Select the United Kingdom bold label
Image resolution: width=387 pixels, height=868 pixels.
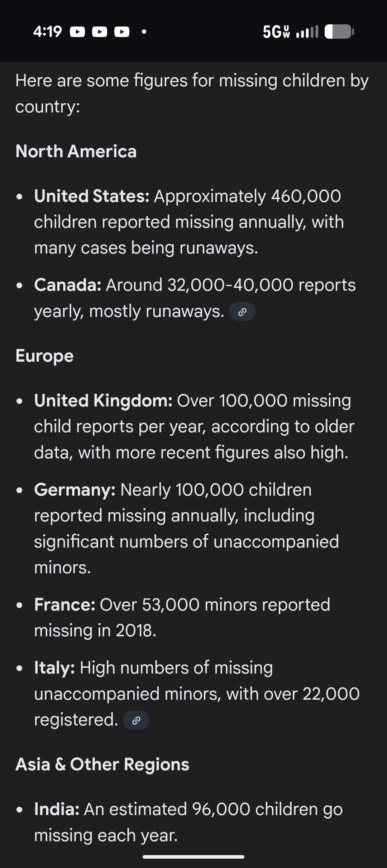click(103, 401)
